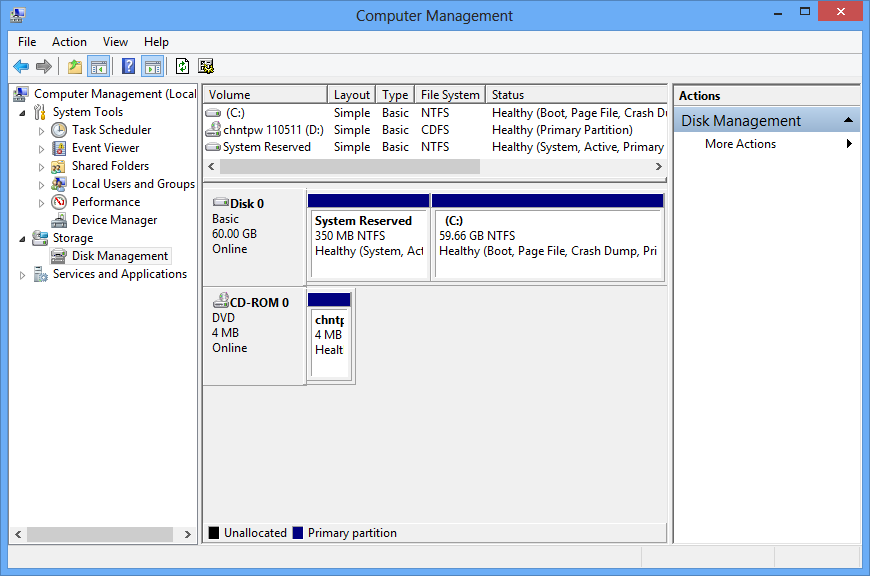Open Device Manager in the tree

[x=114, y=220]
